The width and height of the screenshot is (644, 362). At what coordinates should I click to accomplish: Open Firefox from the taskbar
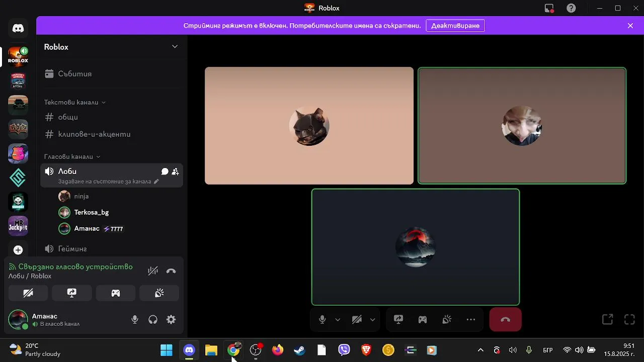(278, 350)
